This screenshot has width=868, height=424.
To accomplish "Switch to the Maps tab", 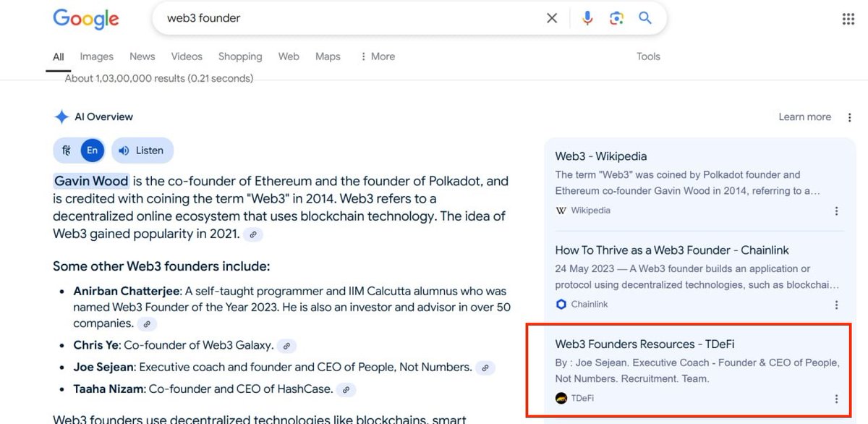I will (x=328, y=56).
